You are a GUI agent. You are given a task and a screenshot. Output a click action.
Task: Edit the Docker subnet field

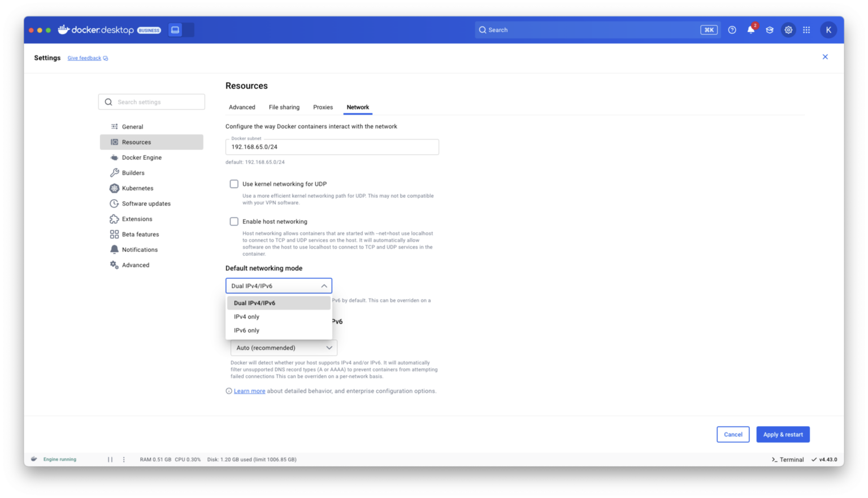point(332,147)
